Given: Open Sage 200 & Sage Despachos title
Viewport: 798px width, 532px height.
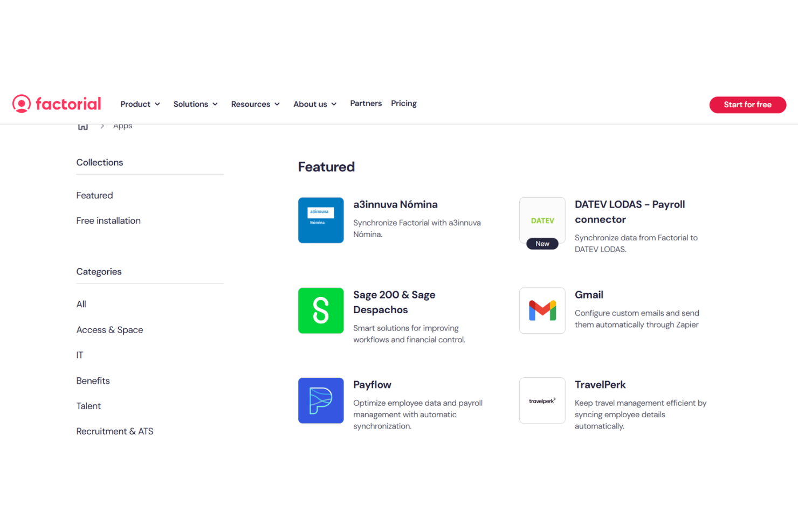Looking at the screenshot, I should (x=394, y=302).
